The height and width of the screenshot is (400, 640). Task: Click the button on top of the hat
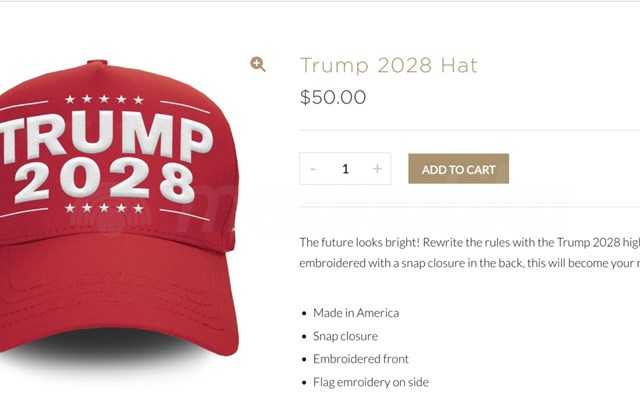click(97, 62)
